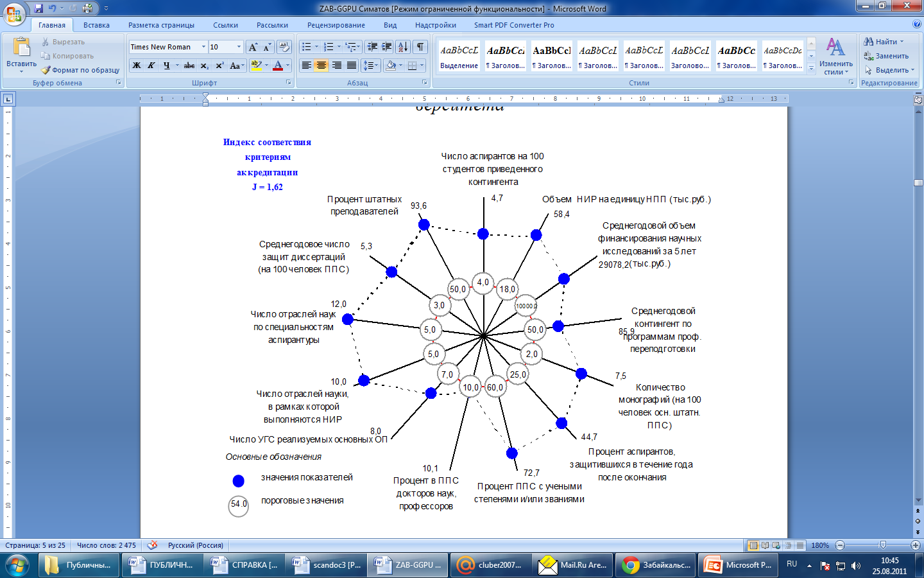Screen dimensions: 924x578
Task: Click Страница: 5 из 25 indicator
Action: [x=35, y=545]
